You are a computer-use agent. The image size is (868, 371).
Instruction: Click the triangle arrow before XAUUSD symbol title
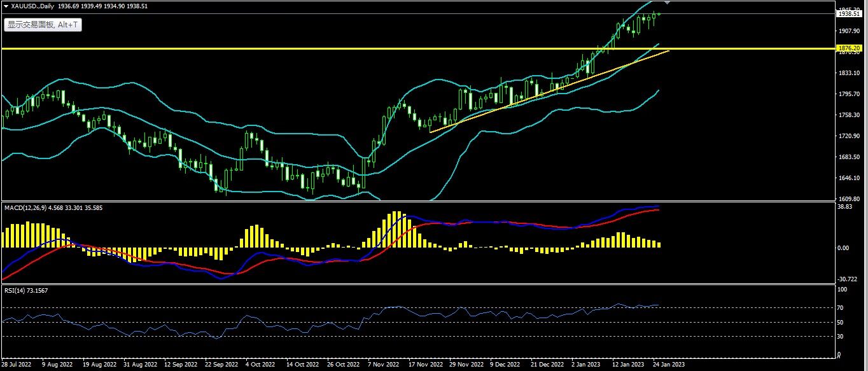[6, 6]
